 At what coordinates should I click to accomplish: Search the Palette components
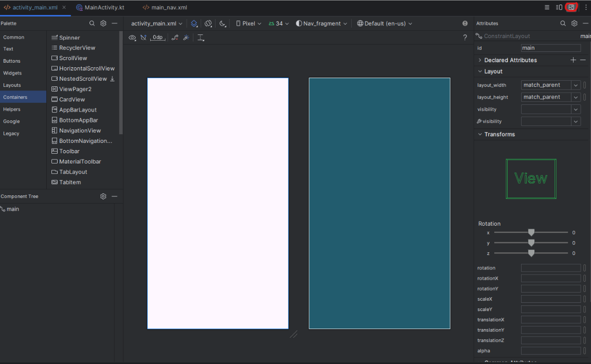[x=92, y=23]
